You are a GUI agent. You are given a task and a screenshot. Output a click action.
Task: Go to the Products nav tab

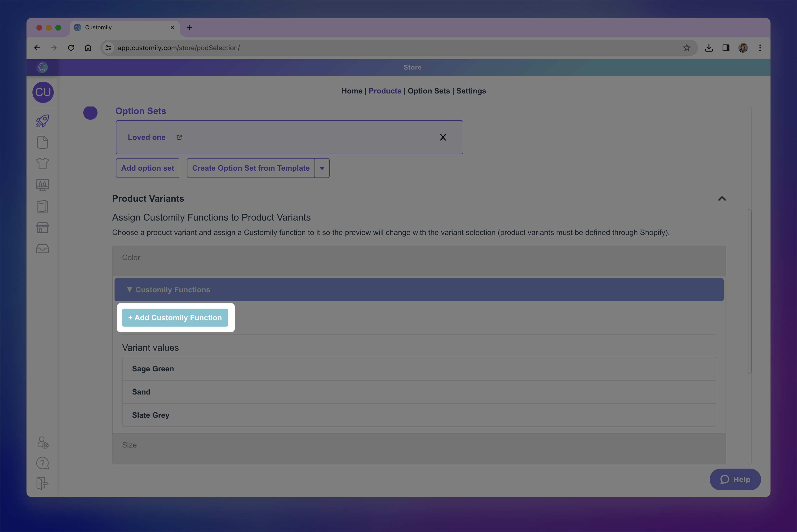(x=385, y=91)
